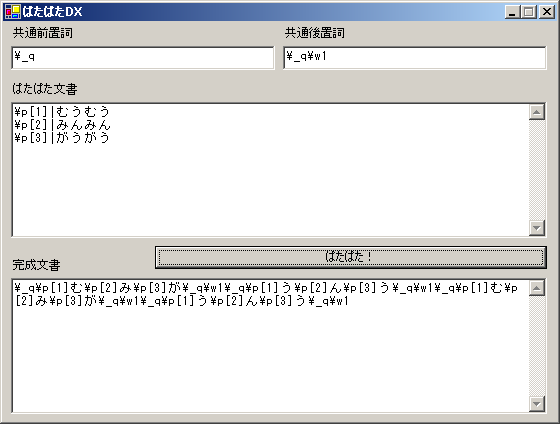The image size is (560, 424).
Task: Click inside the 完成文書 output text area
Action: click(x=270, y=346)
